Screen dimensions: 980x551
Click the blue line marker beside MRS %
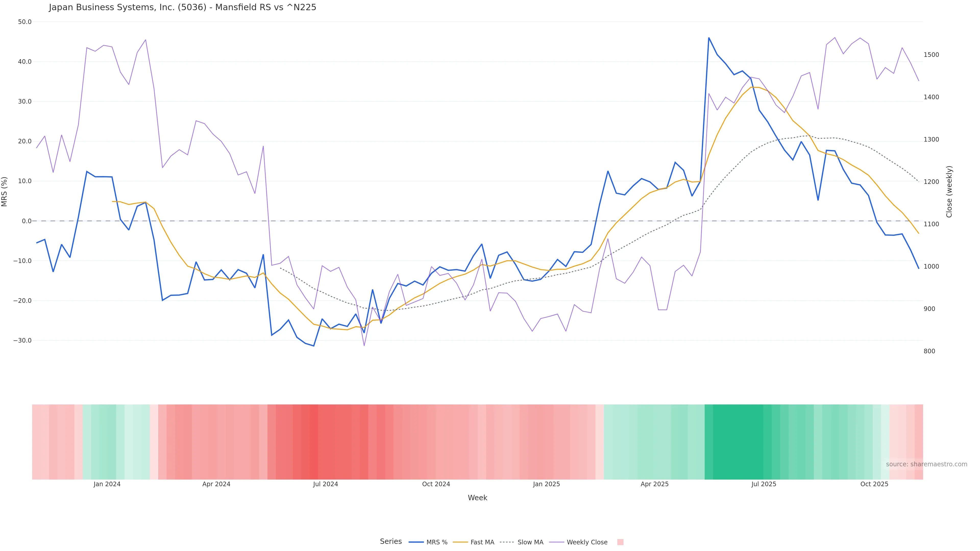click(416, 542)
